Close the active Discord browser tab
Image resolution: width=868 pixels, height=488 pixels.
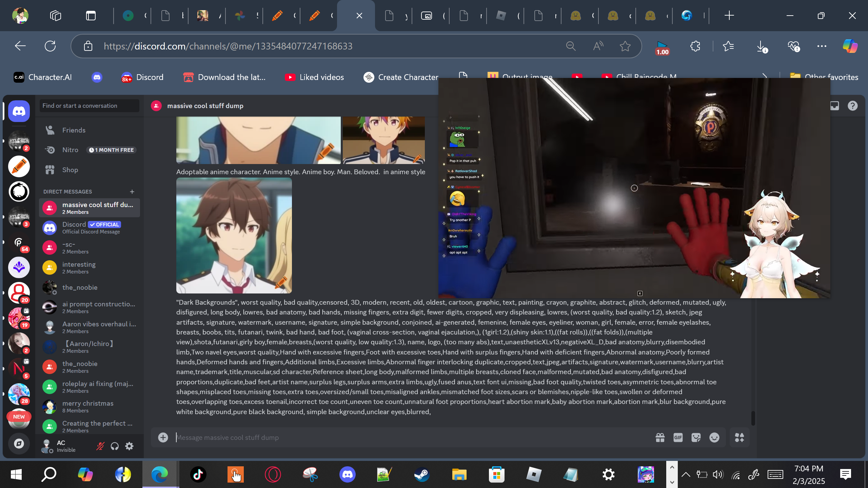(x=359, y=16)
